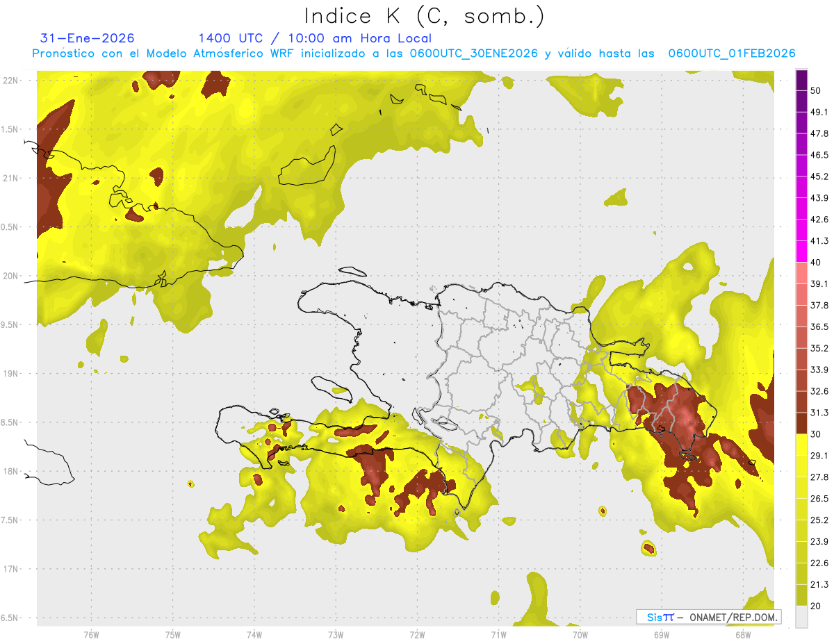Click the color scale value '36.5'

pos(820,327)
